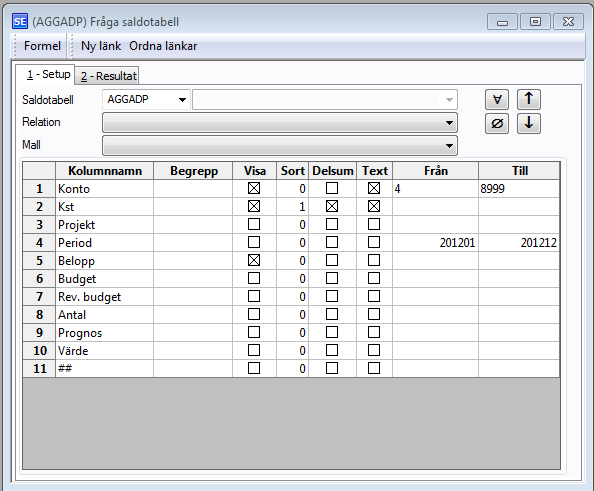Check the Text box for Belopp row

click(x=374, y=260)
